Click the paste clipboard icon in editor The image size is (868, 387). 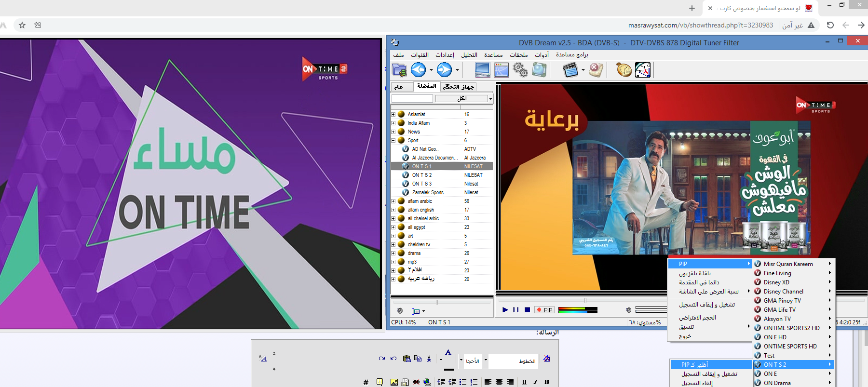(407, 359)
